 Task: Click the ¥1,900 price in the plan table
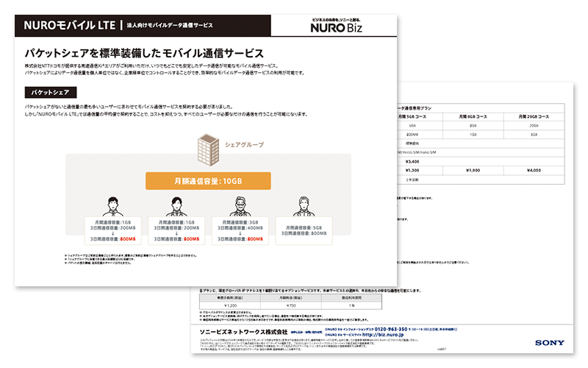click(473, 171)
